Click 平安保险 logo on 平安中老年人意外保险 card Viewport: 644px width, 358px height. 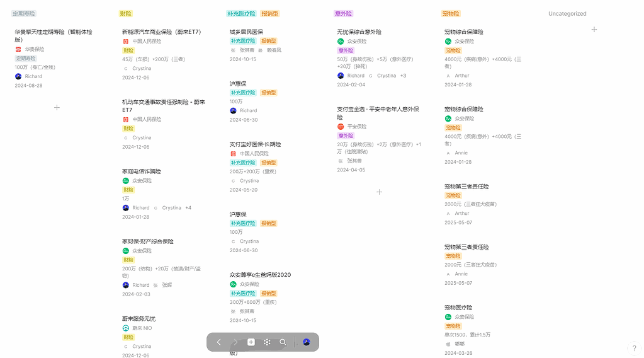(341, 127)
